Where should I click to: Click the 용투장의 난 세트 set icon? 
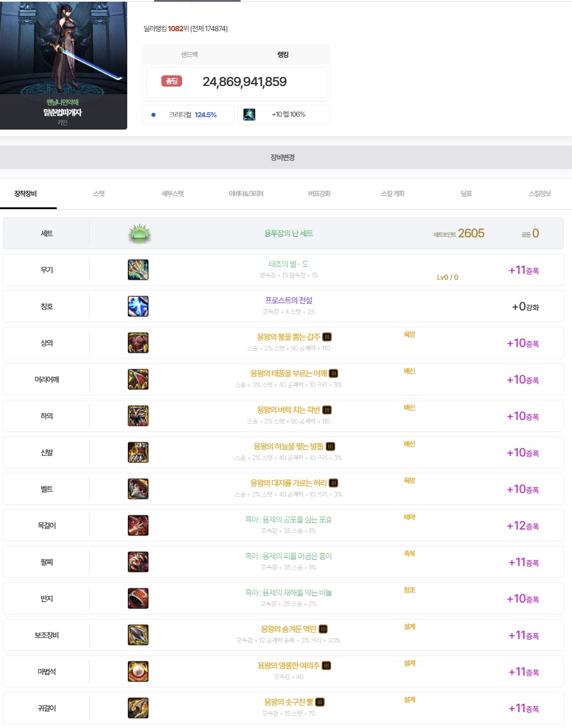[x=140, y=234]
